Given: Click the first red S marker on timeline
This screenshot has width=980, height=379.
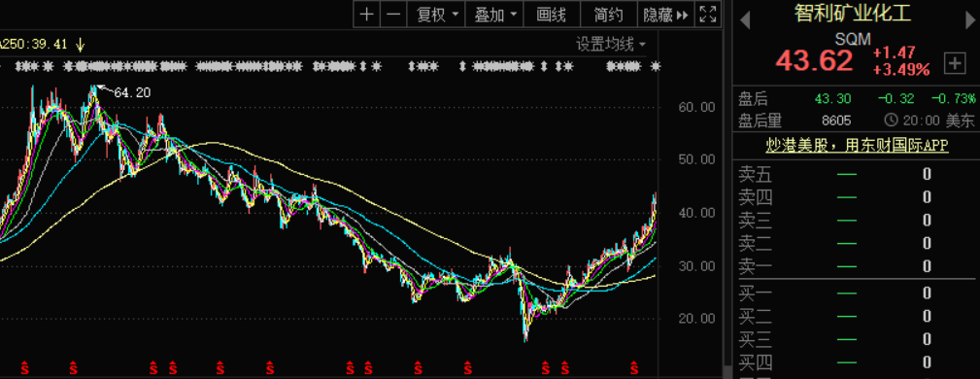Looking at the screenshot, I should [x=25, y=367].
